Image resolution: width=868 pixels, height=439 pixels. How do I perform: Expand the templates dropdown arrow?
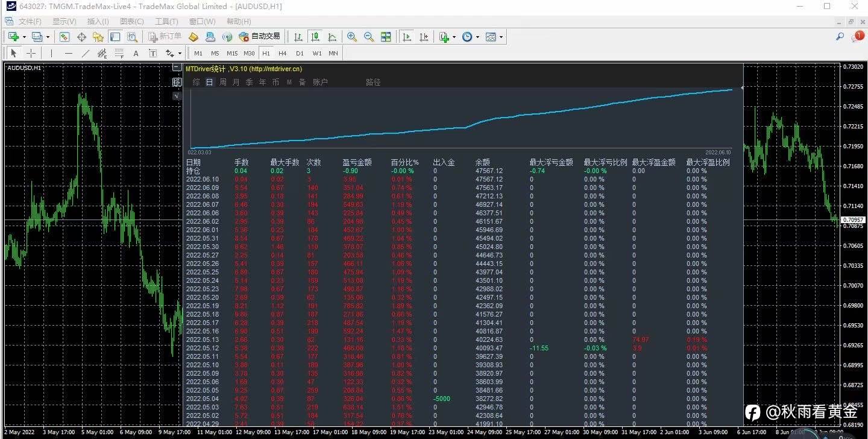[x=501, y=37]
